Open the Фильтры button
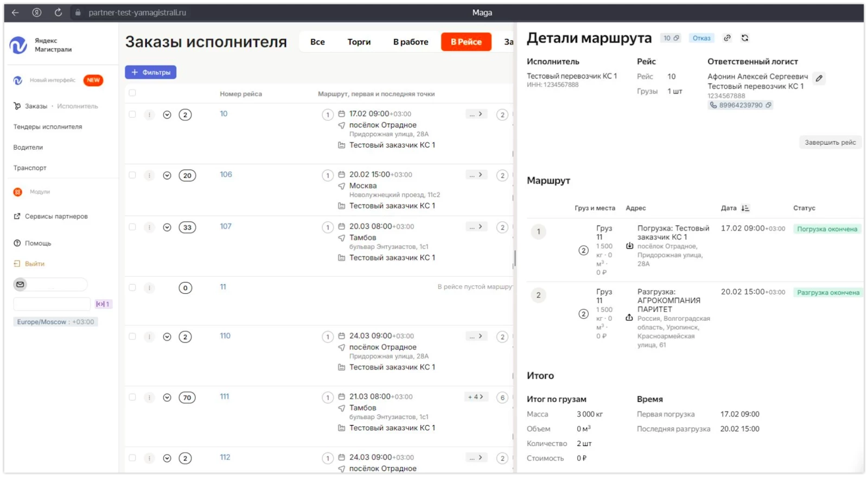This screenshot has width=868, height=477. pos(151,72)
